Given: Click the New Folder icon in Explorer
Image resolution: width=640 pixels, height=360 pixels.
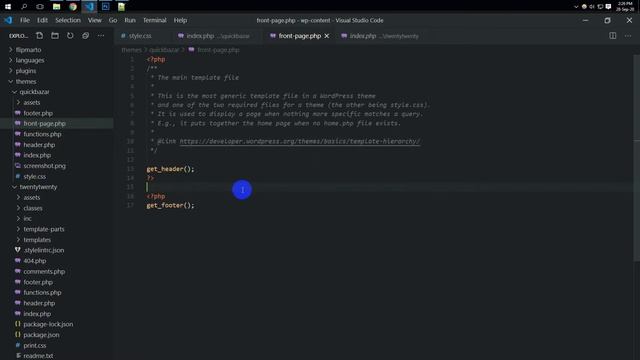Looking at the screenshot, I should tap(55, 36).
